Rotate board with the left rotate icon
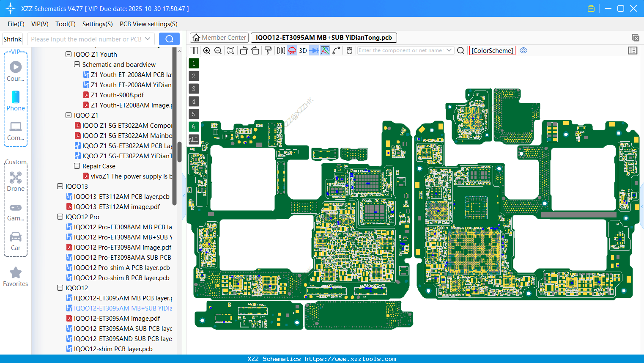The image size is (644, 363). point(244,51)
